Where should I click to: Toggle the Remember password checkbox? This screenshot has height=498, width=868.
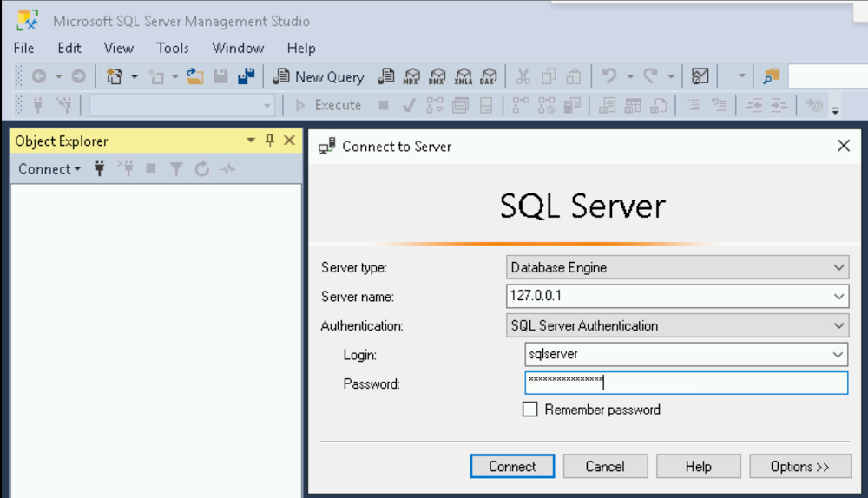coord(529,410)
